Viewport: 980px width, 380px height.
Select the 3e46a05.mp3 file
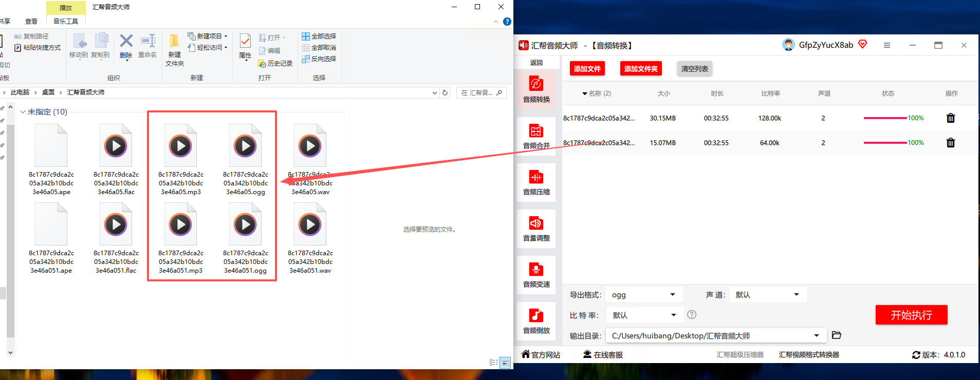pos(181,159)
